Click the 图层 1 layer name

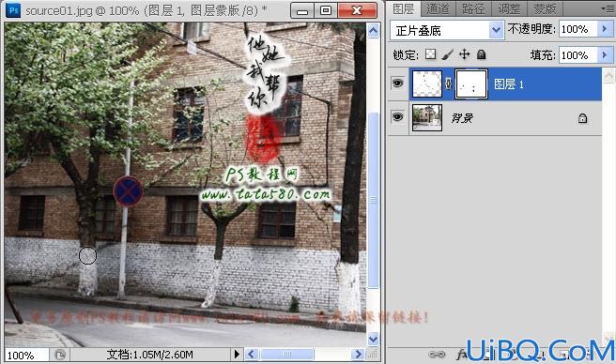pyautogui.click(x=509, y=84)
